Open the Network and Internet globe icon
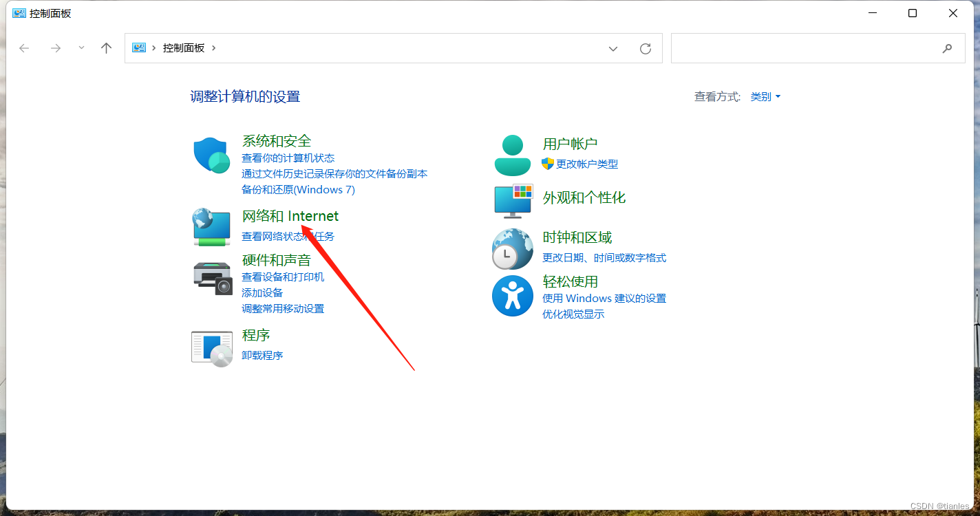 click(211, 226)
